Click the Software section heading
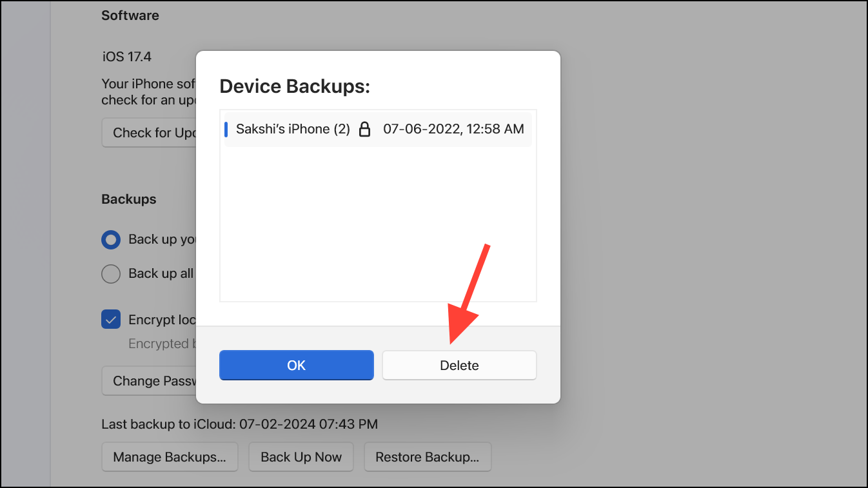Viewport: 868px width, 488px height. [130, 15]
